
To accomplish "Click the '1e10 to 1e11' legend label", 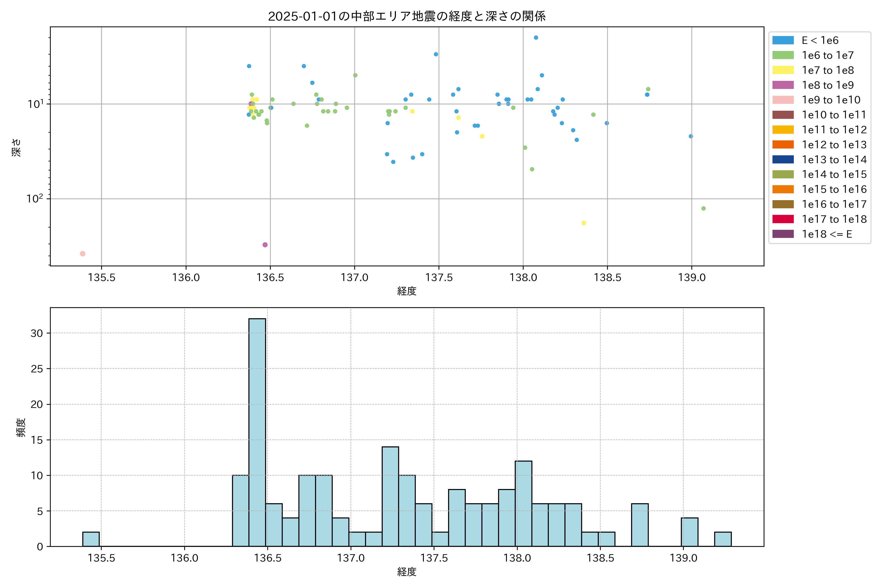I will tap(834, 115).
